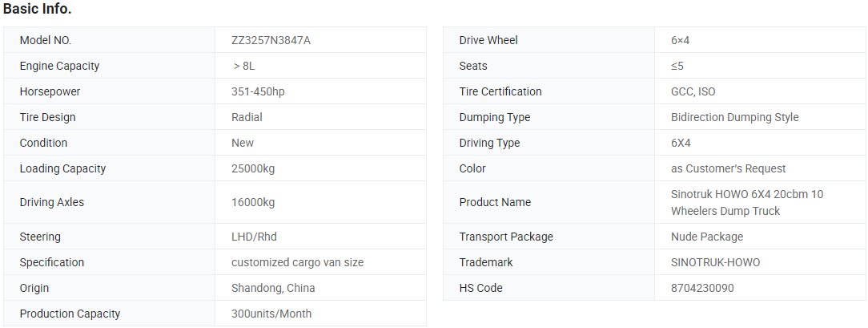
Task: Click the HS Code 8704230090 value
Action: pyautogui.click(x=702, y=288)
